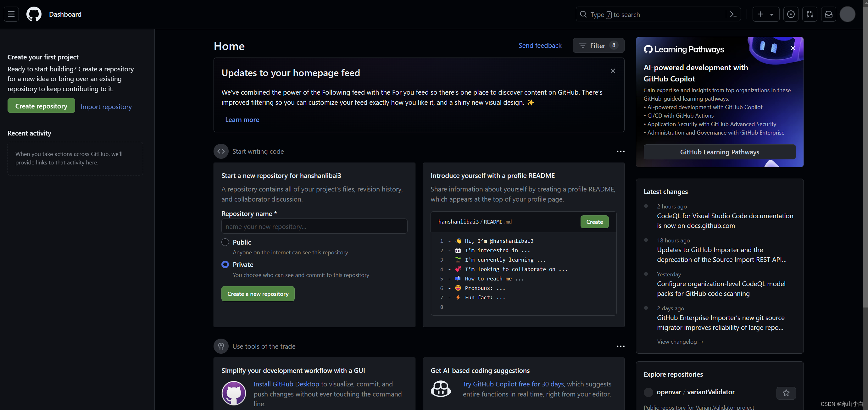Click the Start writing code code icon
This screenshot has height=410, width=868.
[221, 151]
